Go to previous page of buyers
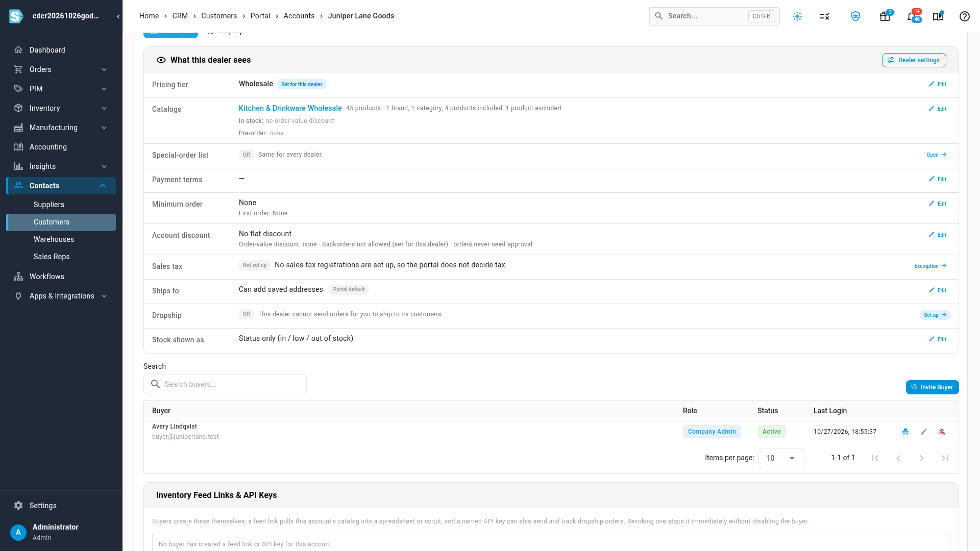 [898, 458]
